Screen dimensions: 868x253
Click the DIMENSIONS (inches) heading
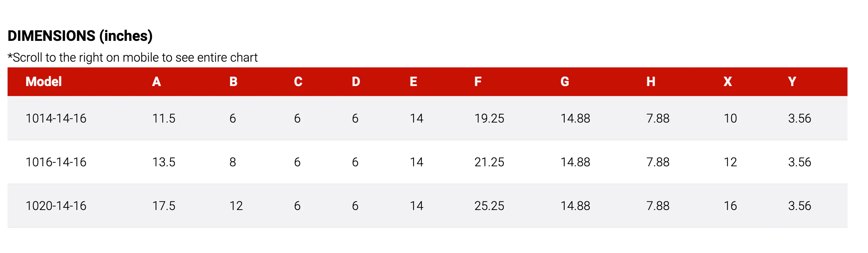pos(80,36)
